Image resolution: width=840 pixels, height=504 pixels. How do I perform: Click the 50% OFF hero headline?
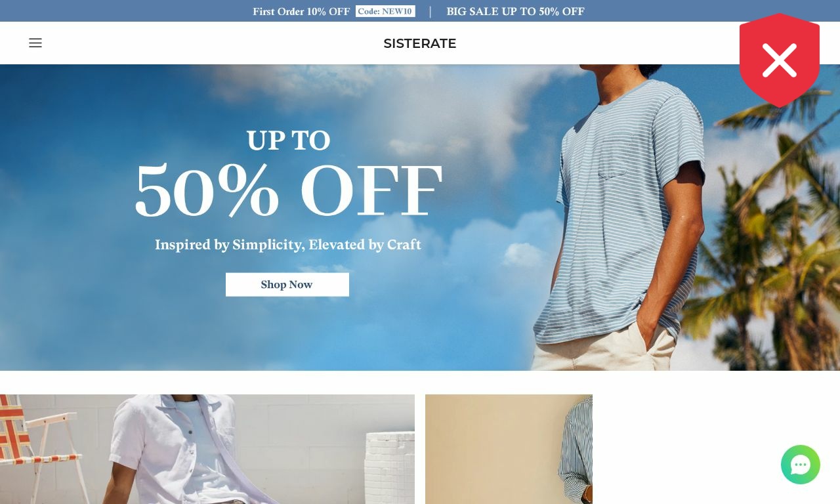(x=289, y=191)
